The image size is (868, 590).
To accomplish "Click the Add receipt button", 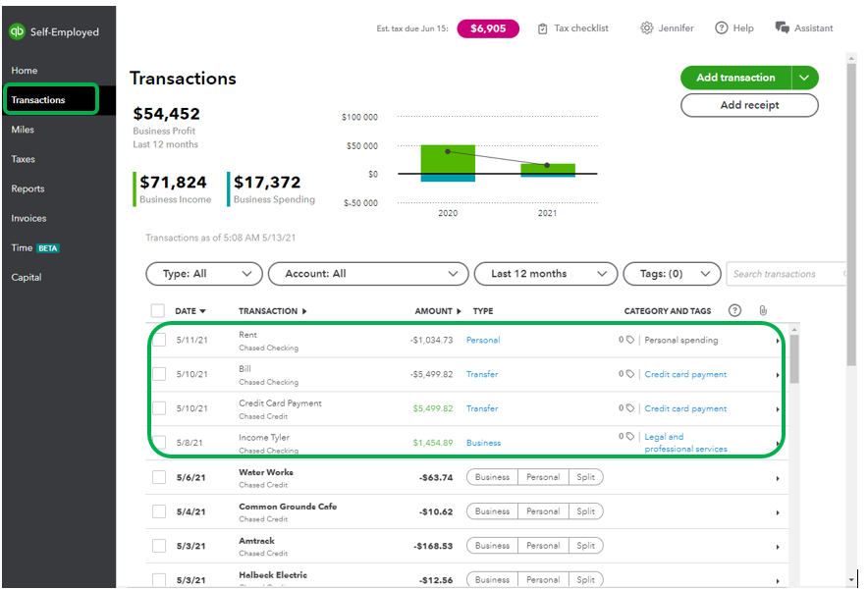I will point(749,105).
